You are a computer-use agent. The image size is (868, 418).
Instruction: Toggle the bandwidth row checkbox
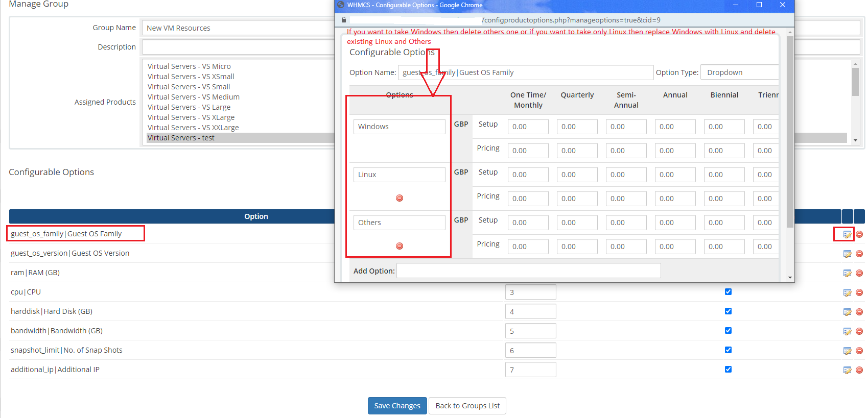728,331
